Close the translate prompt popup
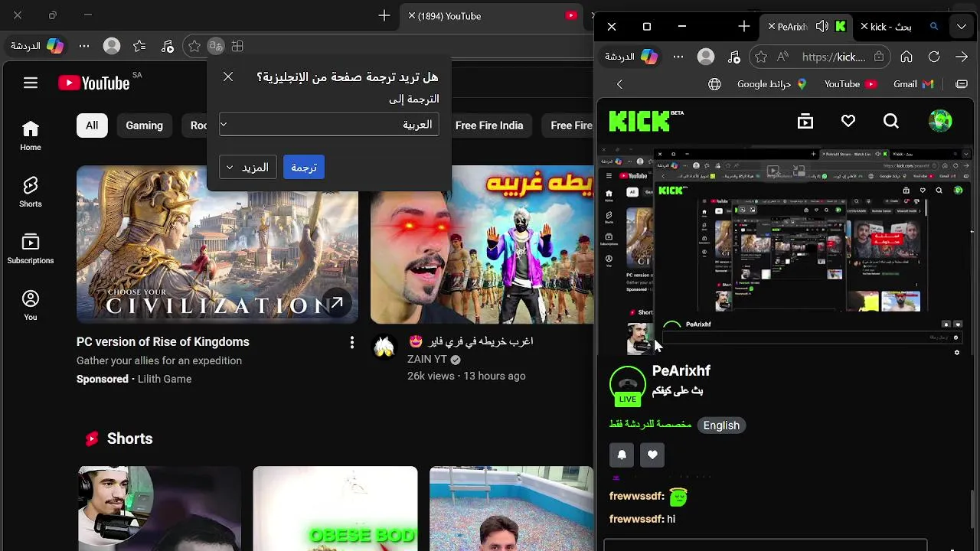 (x=228, y=77)
